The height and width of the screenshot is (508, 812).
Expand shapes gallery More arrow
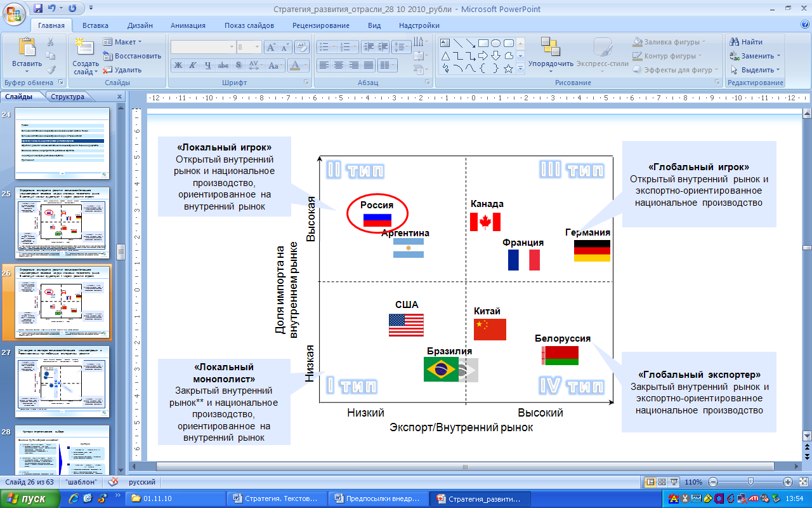point(520,69)
